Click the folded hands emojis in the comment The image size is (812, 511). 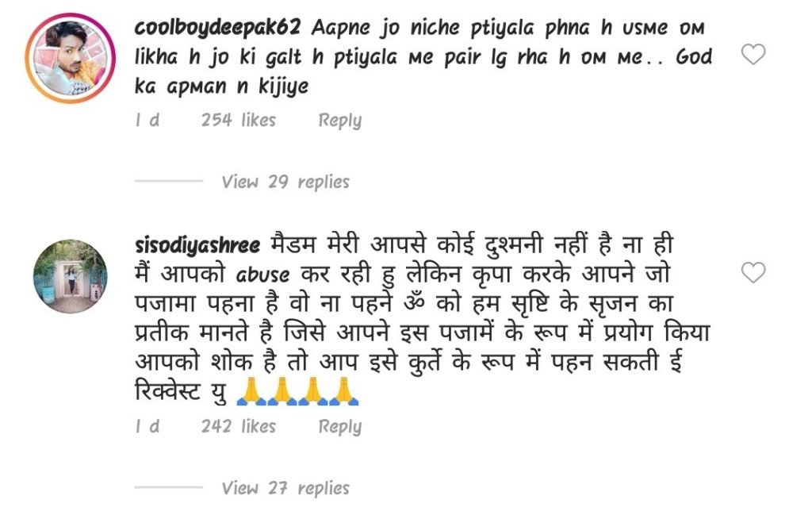pos(297,392)
